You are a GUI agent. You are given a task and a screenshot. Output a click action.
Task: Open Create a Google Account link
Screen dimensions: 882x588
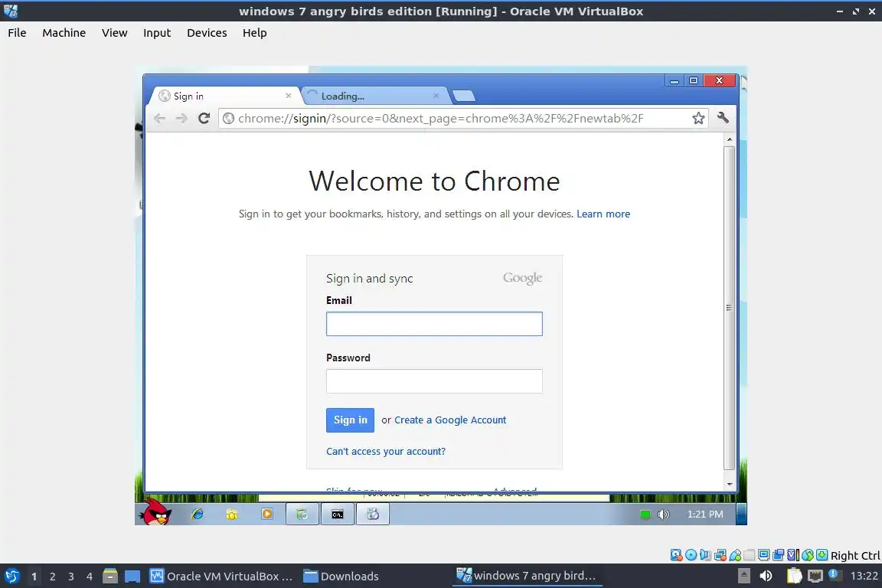pyautogui.click(x=450, y=420)
